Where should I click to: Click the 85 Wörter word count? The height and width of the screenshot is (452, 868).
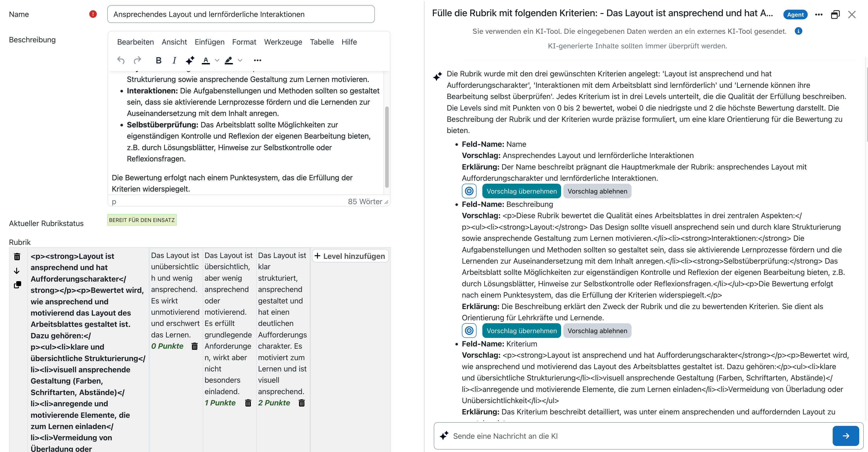point(365,201)
